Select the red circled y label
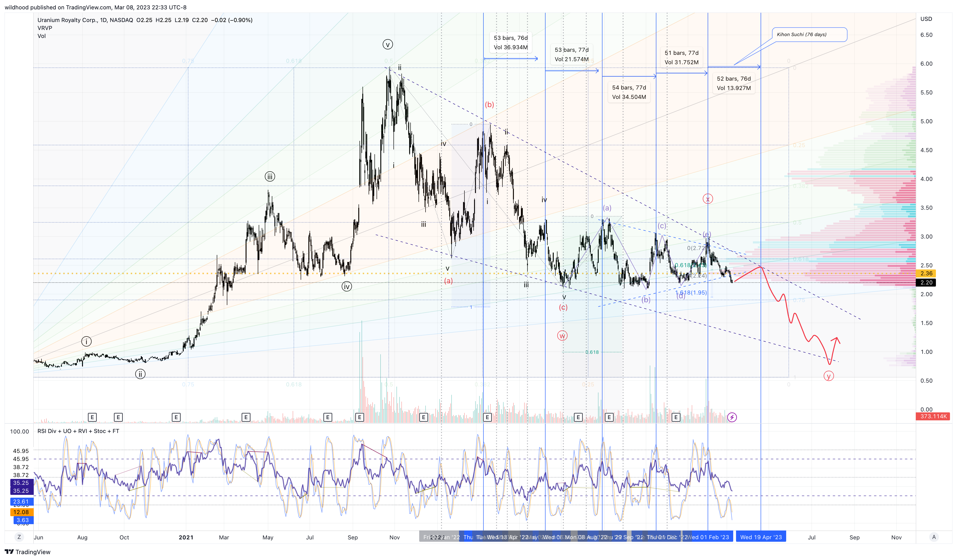 [x=829, y=376]
